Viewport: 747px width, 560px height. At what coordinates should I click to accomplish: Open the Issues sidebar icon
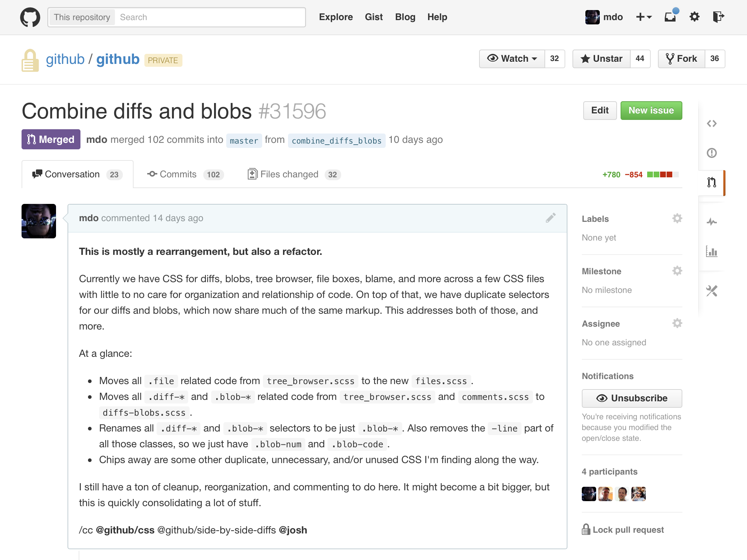(x=711, y=153)
